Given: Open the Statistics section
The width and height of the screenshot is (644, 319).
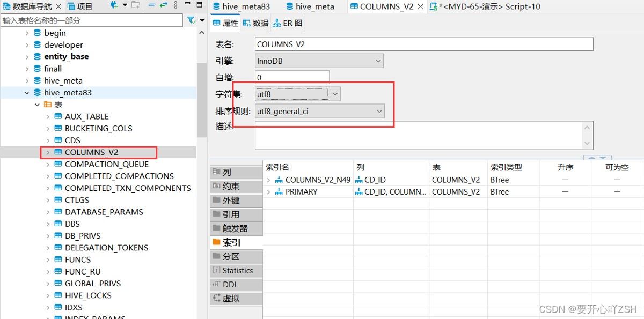Looking at the screenshot, I should click(237, 270).
